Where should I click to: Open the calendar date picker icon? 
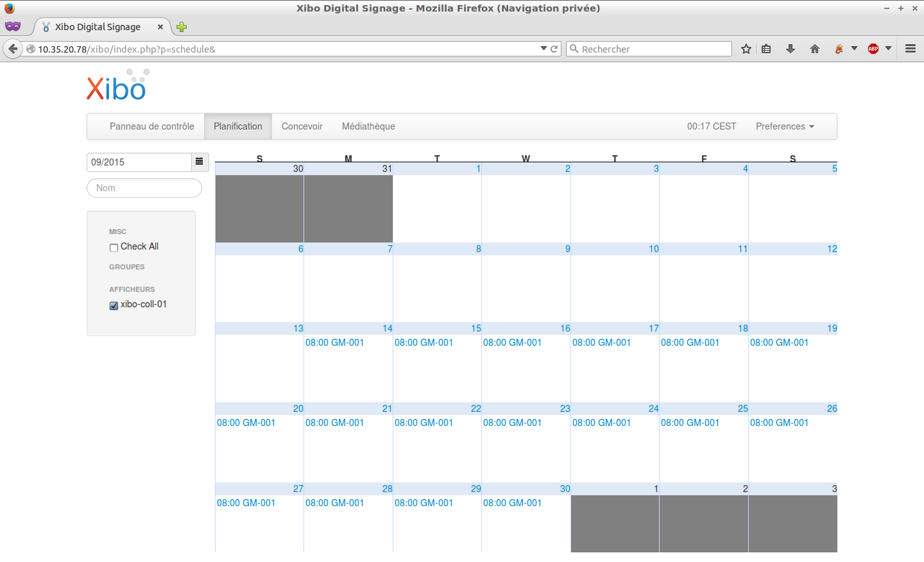[200, 162]
